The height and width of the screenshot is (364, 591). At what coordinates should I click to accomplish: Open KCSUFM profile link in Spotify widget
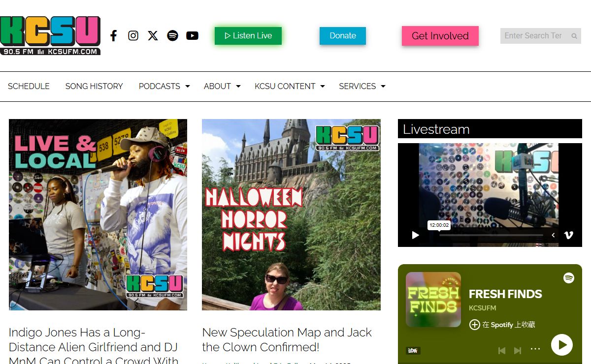click(482, 308)
